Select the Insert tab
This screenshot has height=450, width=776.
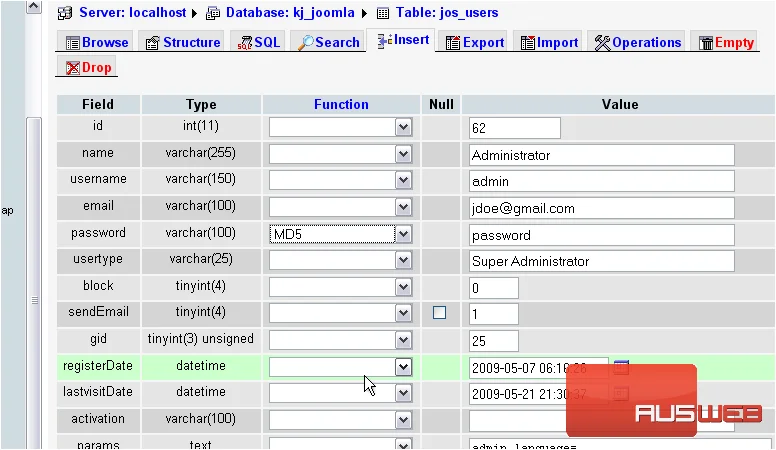click(403, 40)
